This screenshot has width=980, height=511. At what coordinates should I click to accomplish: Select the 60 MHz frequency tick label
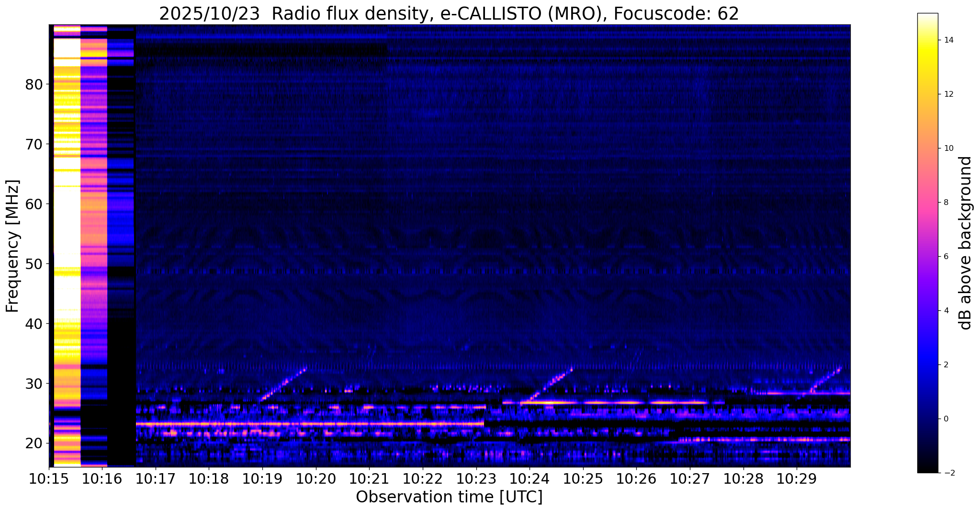34,204
